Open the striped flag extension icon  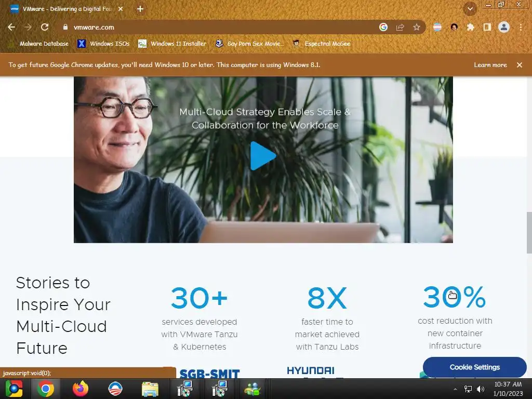pos(437,27)
